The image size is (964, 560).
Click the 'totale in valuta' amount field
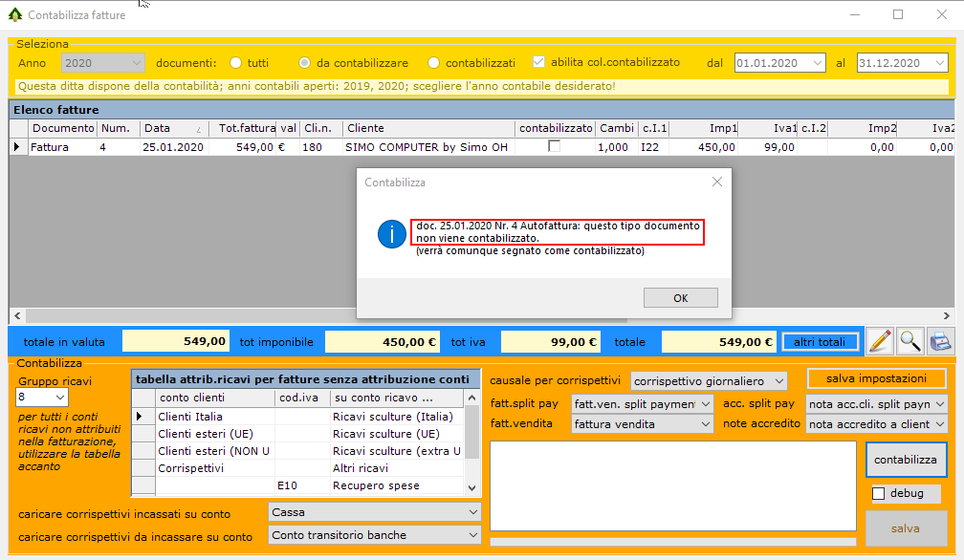[x=176, y=341]
